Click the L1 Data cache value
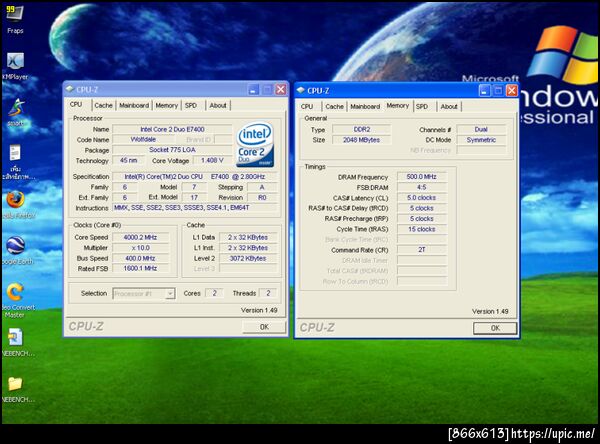 248,237
